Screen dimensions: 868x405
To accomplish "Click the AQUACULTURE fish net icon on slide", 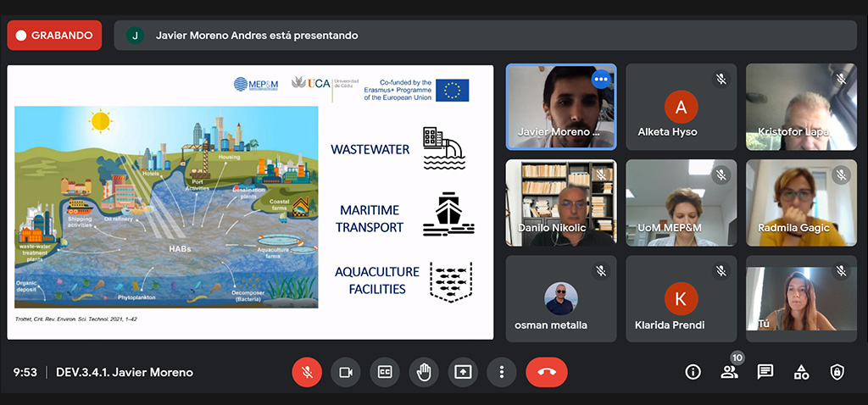I will pyautogui.click(x=451, y=282).
